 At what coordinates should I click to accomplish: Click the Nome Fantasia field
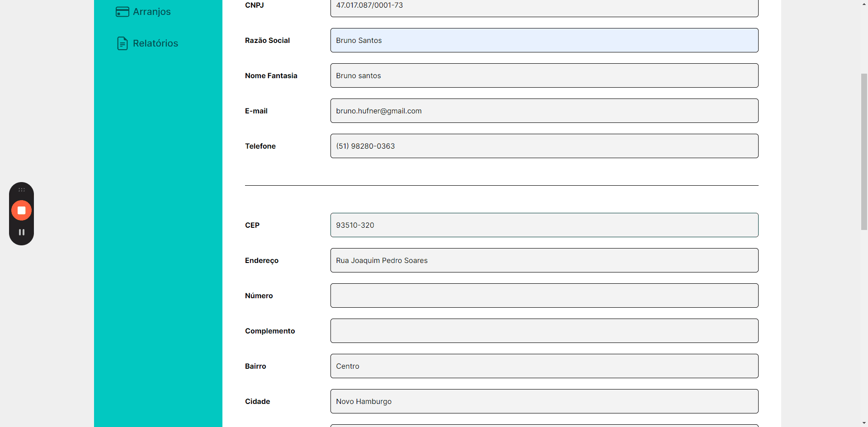pyautogui.click(x=544, y=75)
